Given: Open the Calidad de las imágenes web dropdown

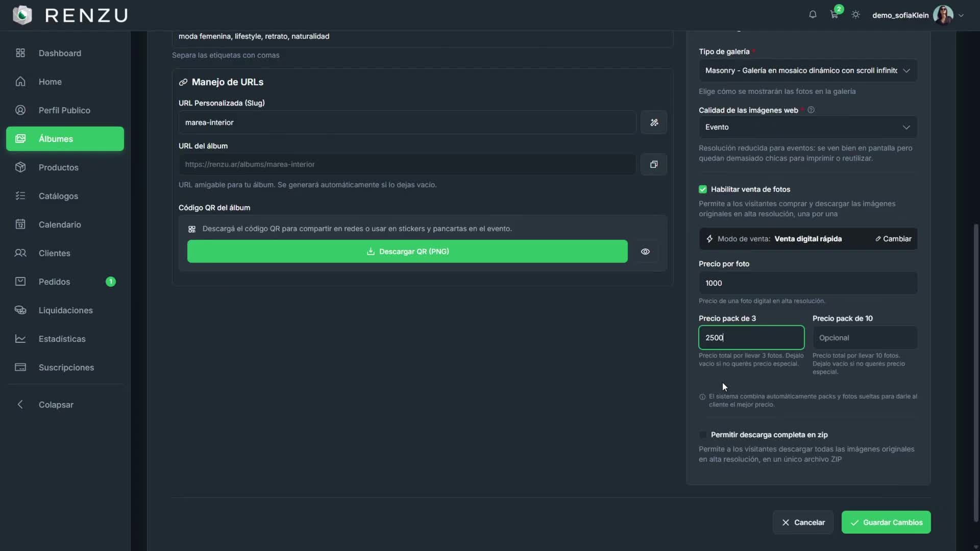Looking at the screenshot, I should click(x=808, y=127).
